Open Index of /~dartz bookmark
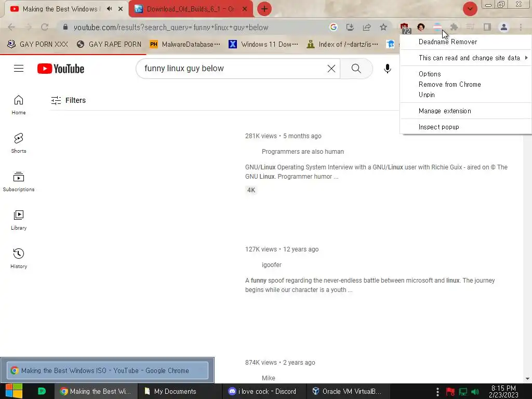The image size is (532, 399). coord(342,44)
